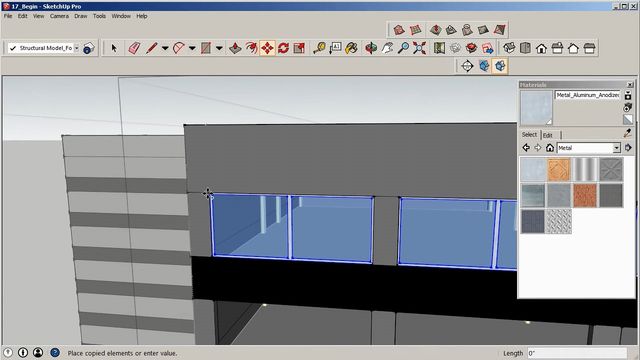
Task: Expand the Rectangle tool dropdown arrow
Action: click(219, 48)
